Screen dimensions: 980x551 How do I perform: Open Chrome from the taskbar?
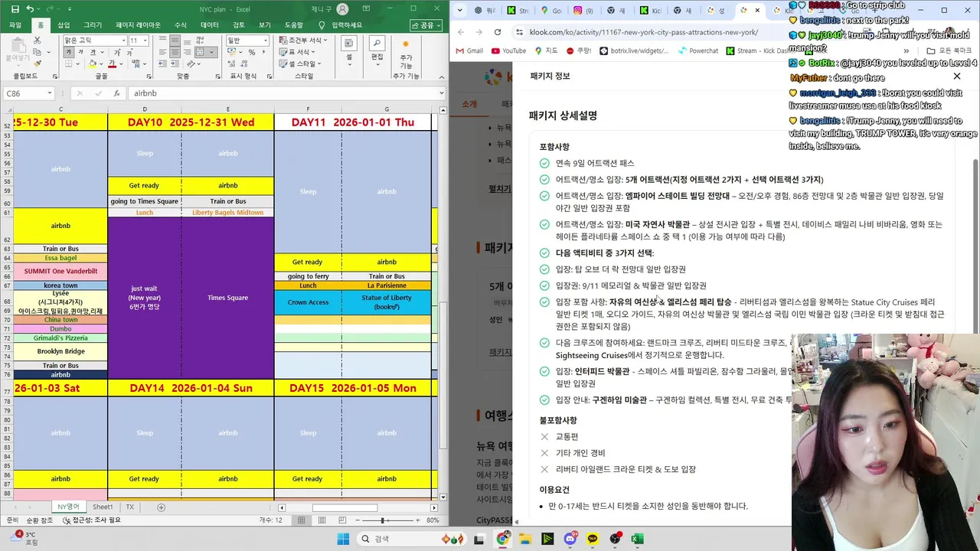pos(502,539)
